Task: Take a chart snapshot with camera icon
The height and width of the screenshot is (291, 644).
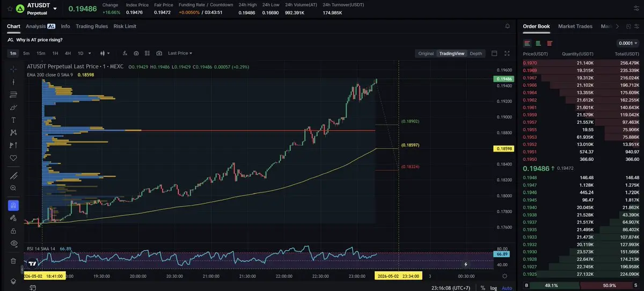Action: pos(159,53)
